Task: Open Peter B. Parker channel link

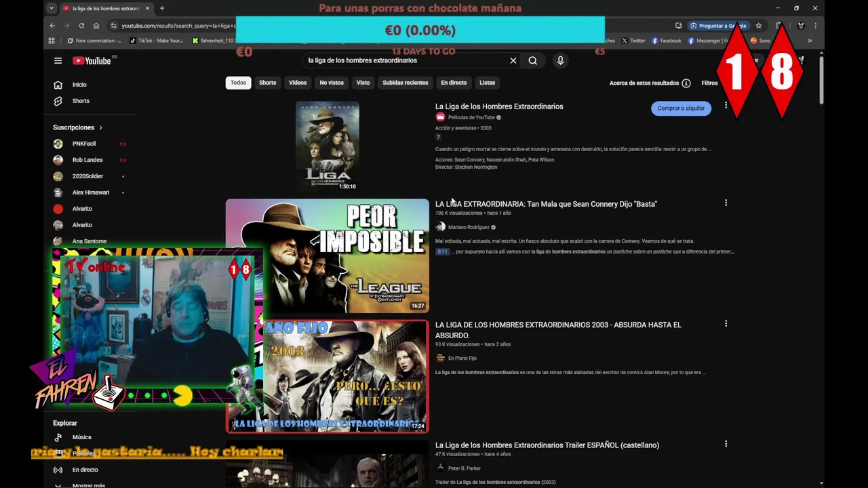Action: pyautogui.click(x=465, y=468)
